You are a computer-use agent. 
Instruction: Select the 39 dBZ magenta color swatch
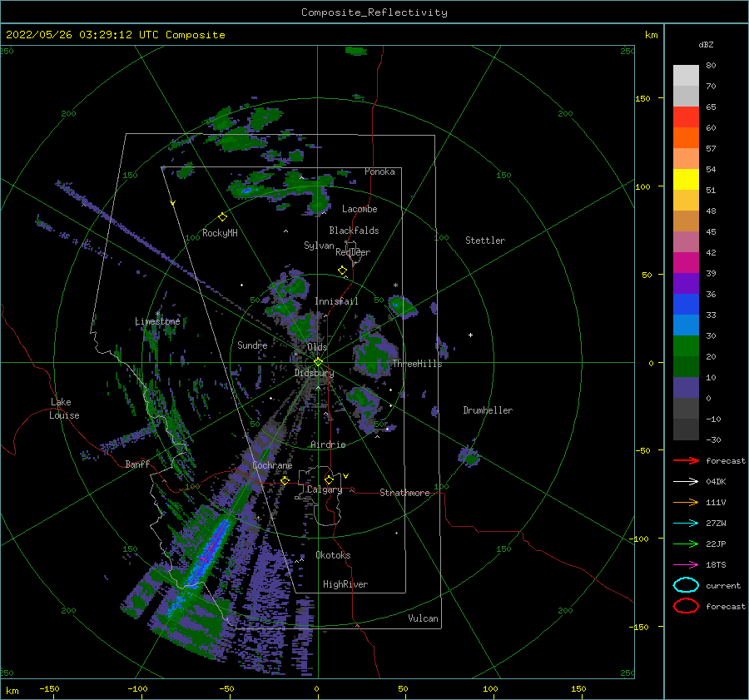coord(686,262)
